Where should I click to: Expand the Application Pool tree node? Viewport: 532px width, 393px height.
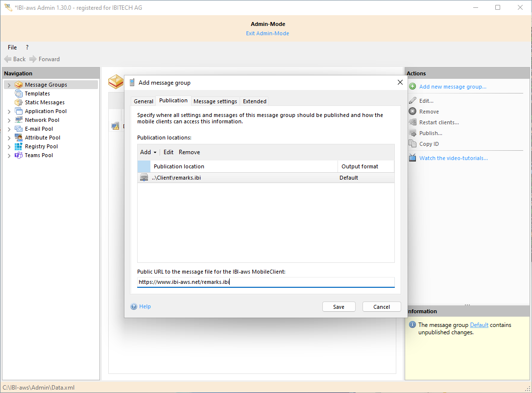(x=8, y=111)
